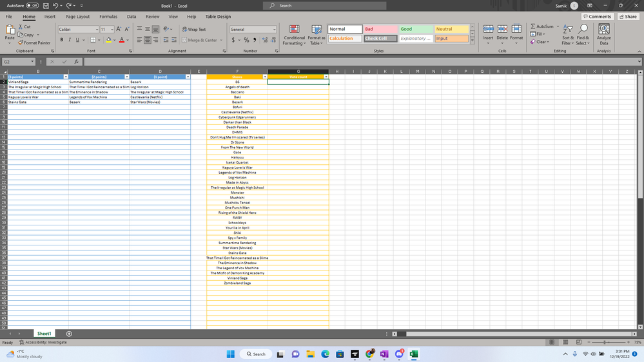644x362 pixels.
Task: Click the Undo arrow icon
Action: click(55, 6)
